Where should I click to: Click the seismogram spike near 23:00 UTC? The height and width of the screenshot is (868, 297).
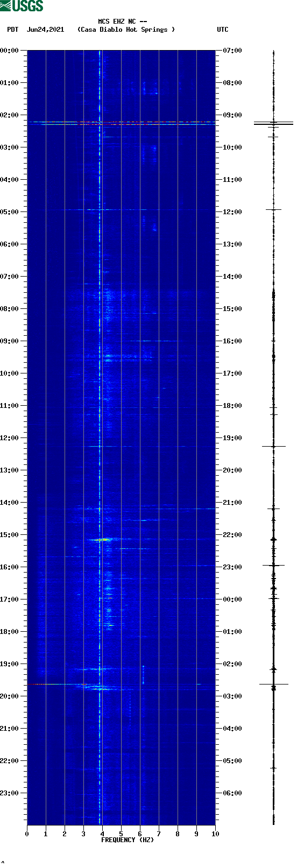click(x=273, y=565)
